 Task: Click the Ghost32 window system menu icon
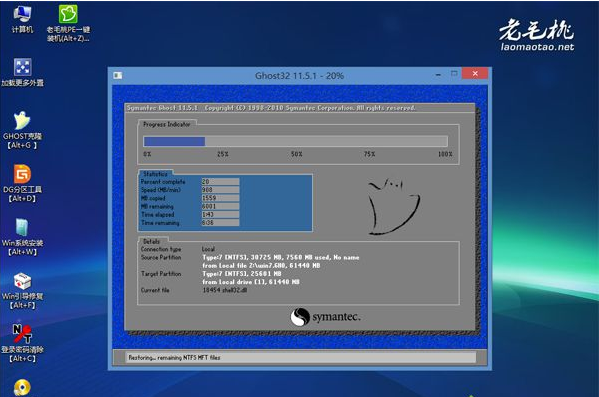(x=118, y=76)
